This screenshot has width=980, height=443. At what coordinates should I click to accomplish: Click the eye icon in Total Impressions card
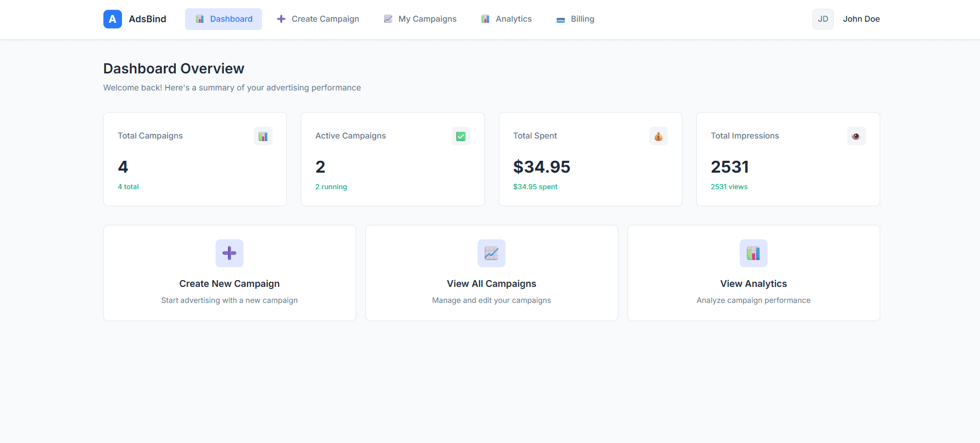click(x=856, y=136)
